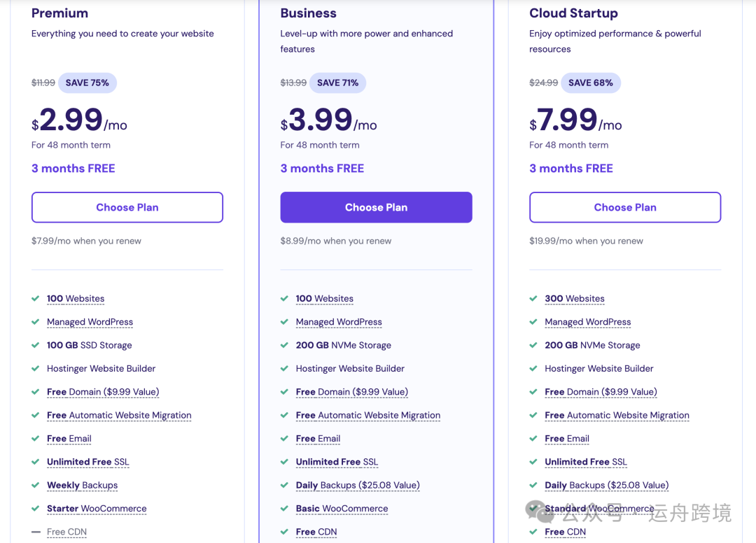756x543 pixels.
Task: Click Free Automatic Website Migration in Cloud Startup
Action: (617, 415)
